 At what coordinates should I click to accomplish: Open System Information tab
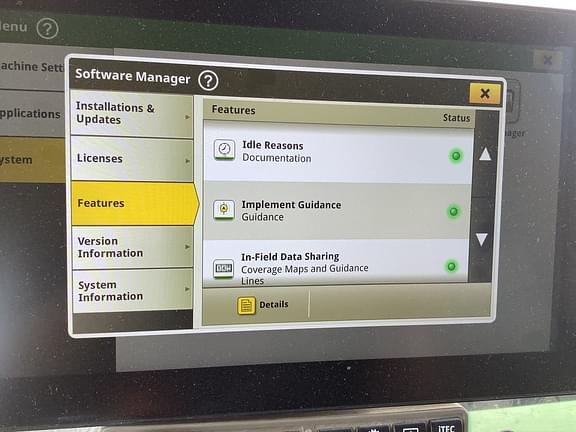click(133, 291)
